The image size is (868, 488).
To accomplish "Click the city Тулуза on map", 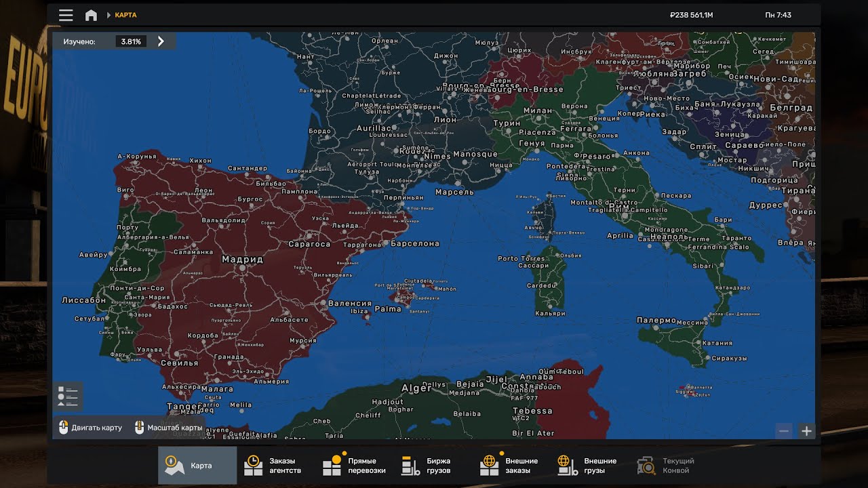I will point(367,171).
